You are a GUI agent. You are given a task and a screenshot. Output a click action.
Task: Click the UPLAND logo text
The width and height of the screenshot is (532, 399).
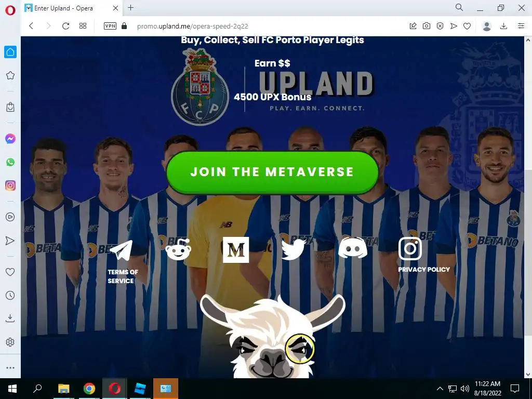pos(316,84)
